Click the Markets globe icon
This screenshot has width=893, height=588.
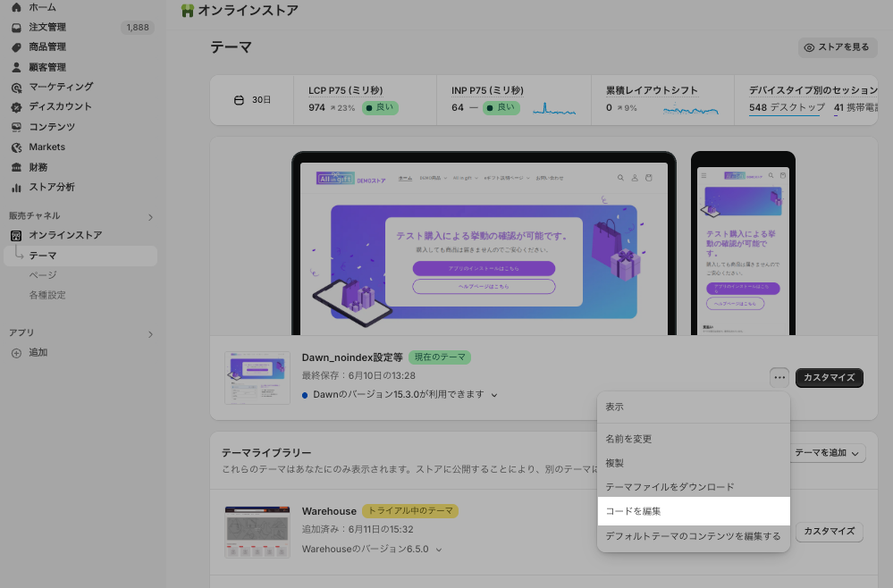click(16, 147)
